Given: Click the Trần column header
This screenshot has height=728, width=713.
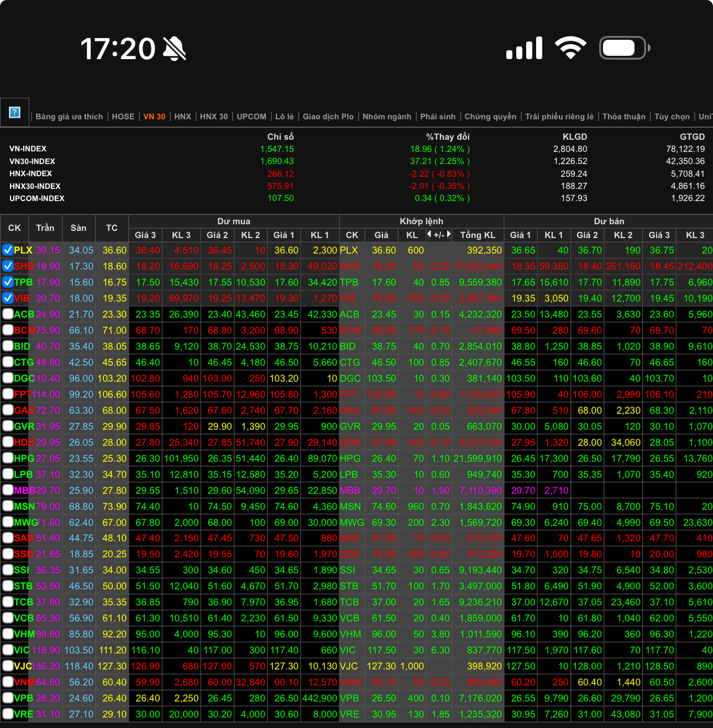Looking at the screenshot, I should (45, 228).
